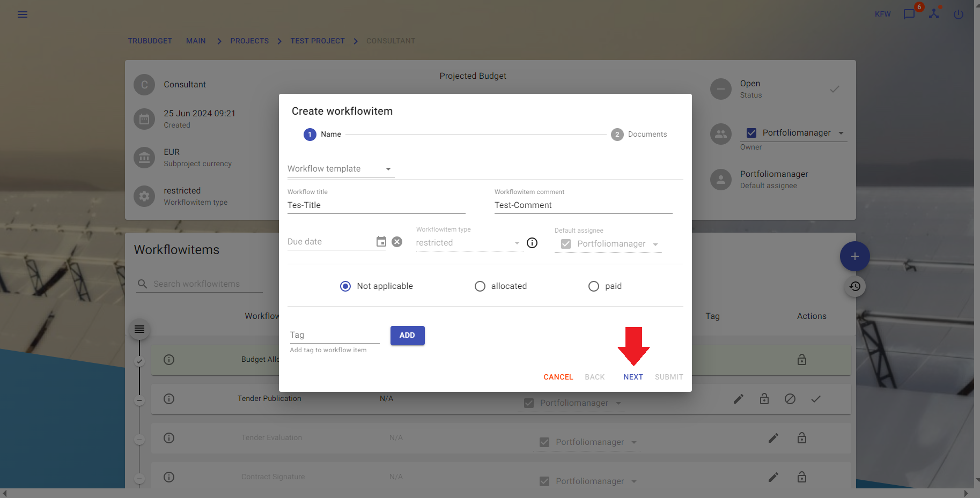Viewport: 980px width, 498px height.
Task: Expand Tender Publication assignee dropdown
Action: (618, 403)
